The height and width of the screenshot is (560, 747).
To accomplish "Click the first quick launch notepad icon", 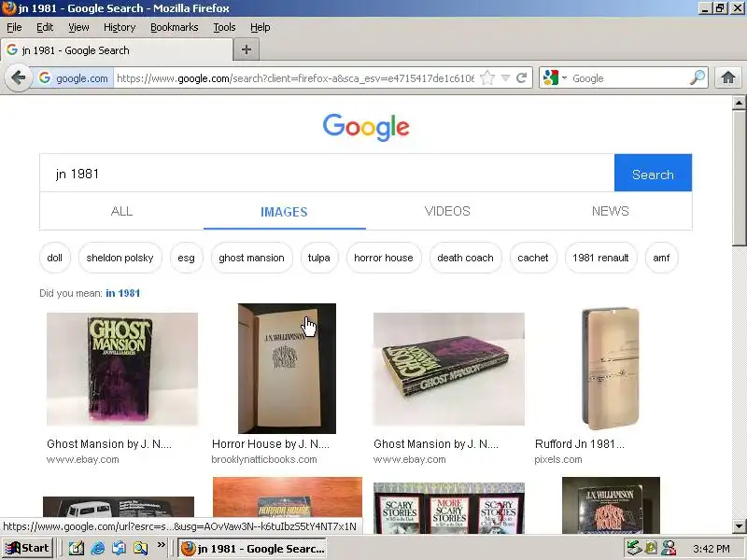I will (77, 548).
